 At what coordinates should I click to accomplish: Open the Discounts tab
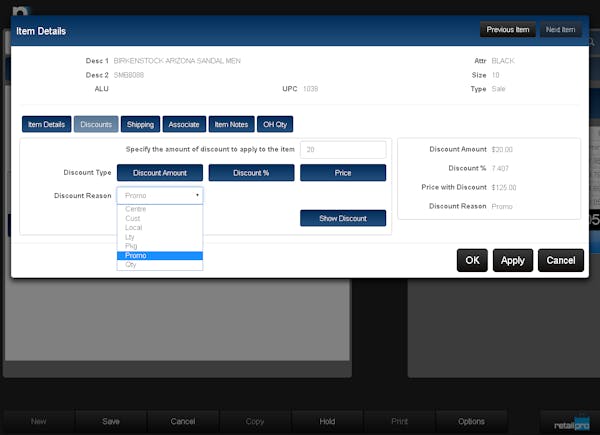tap(96, 124)
